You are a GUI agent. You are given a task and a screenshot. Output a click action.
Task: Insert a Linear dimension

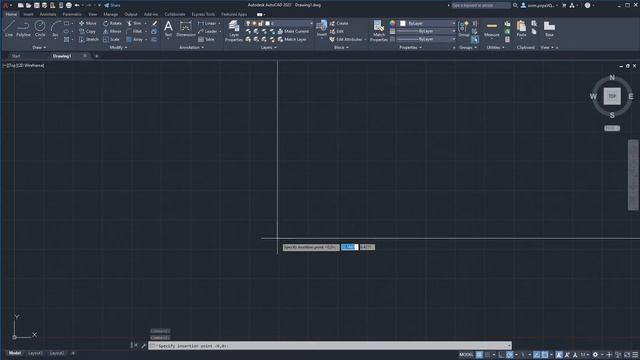(207, 23)
